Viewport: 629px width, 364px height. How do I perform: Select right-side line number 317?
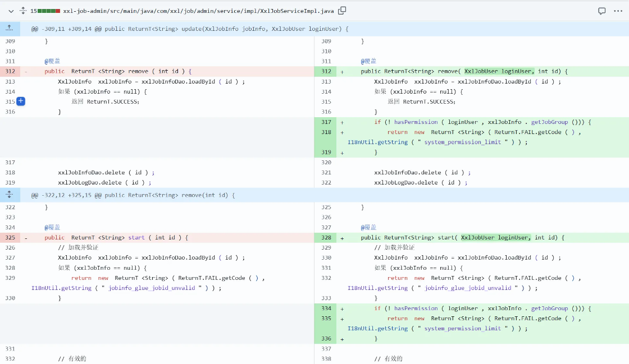(326, 122)
